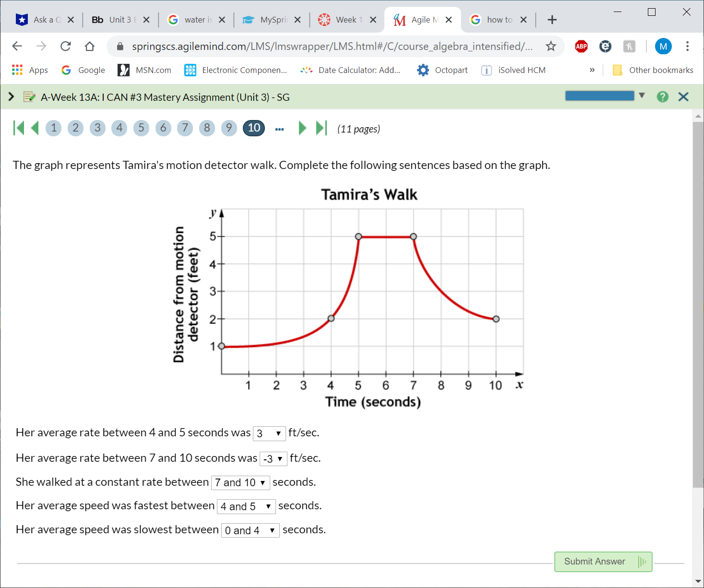Open the Chrome three-dot menu
704x588 pixels.
coord(688,46)
